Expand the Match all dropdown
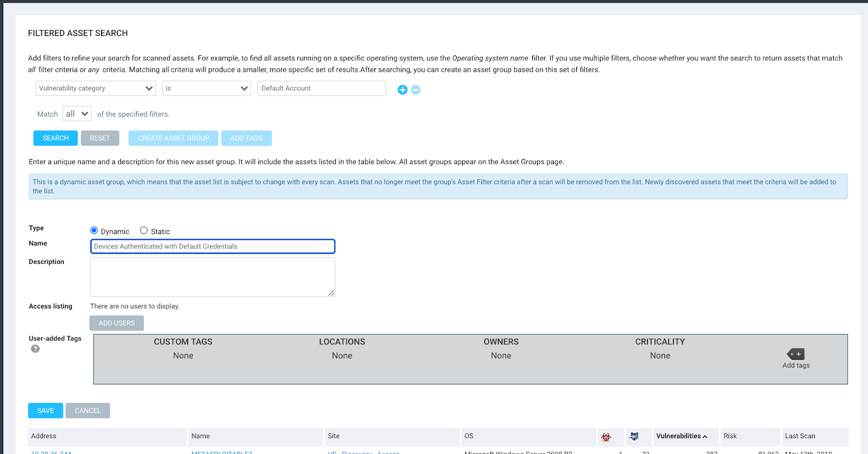Image resolution: width=868 pixels, height=454 pixels. pyautogui.click(x=77, y=114)
